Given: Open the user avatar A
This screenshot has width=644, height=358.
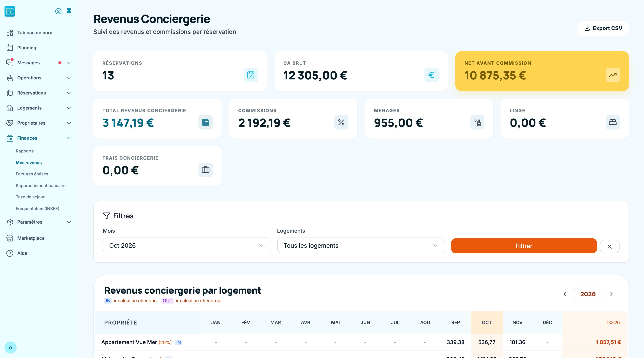Looking at the screenshot, I should coord(11,347).
